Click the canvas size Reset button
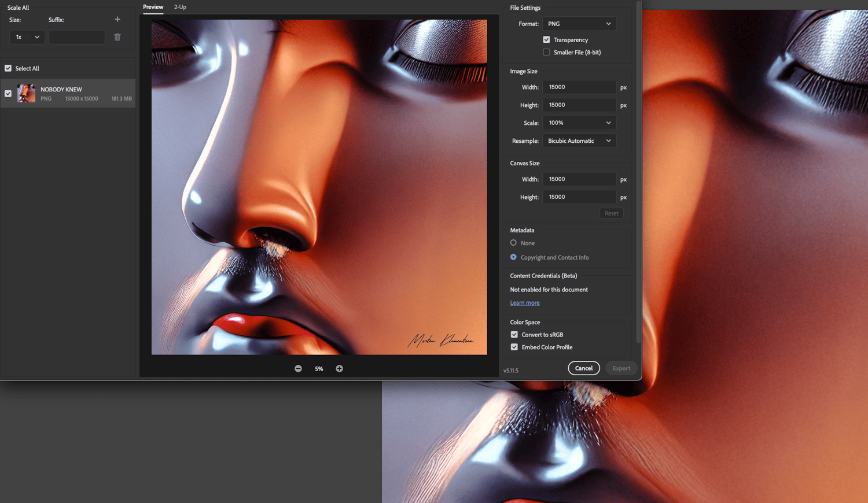Viewport: 868px width, 503px height. 612,213
